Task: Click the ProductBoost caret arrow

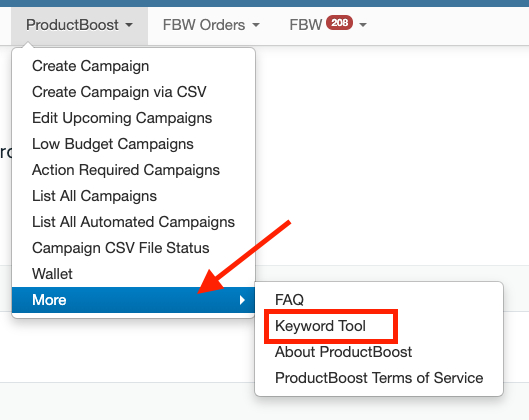Action: tap(129, 25)
